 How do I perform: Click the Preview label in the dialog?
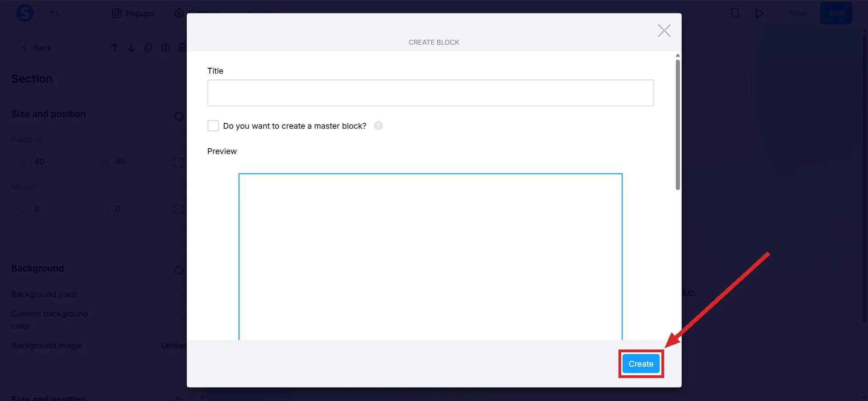coord(222,151)
